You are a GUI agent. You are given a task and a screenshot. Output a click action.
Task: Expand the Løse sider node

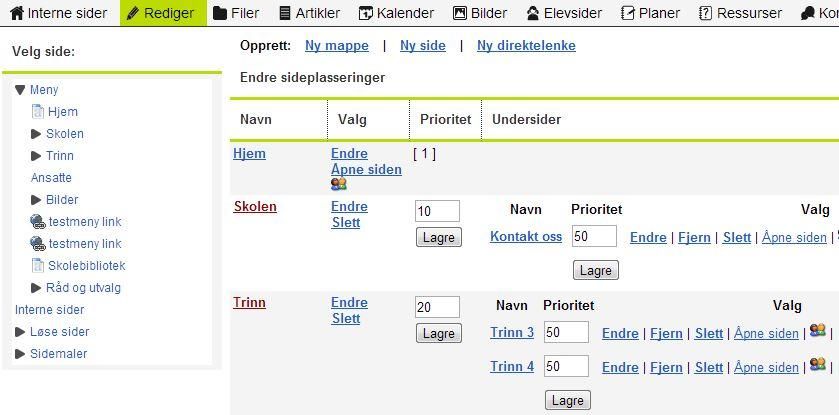pos(20,332)
